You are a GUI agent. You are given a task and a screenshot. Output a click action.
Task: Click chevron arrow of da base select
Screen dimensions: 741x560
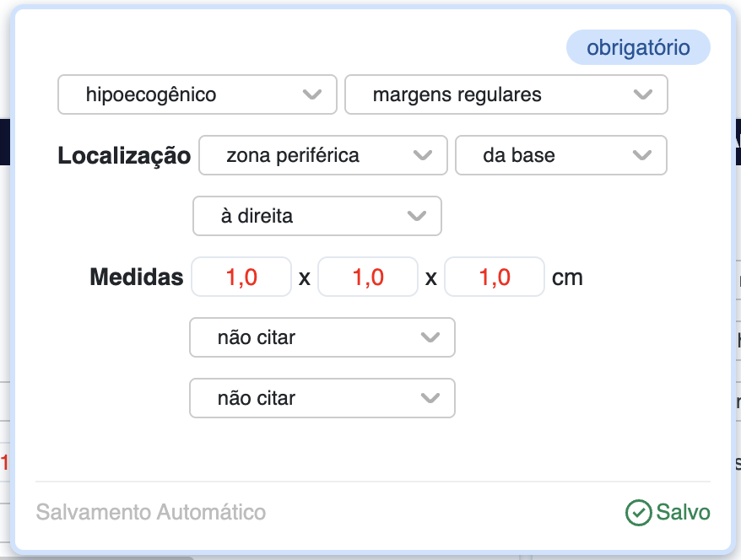(x=642, y=155)
